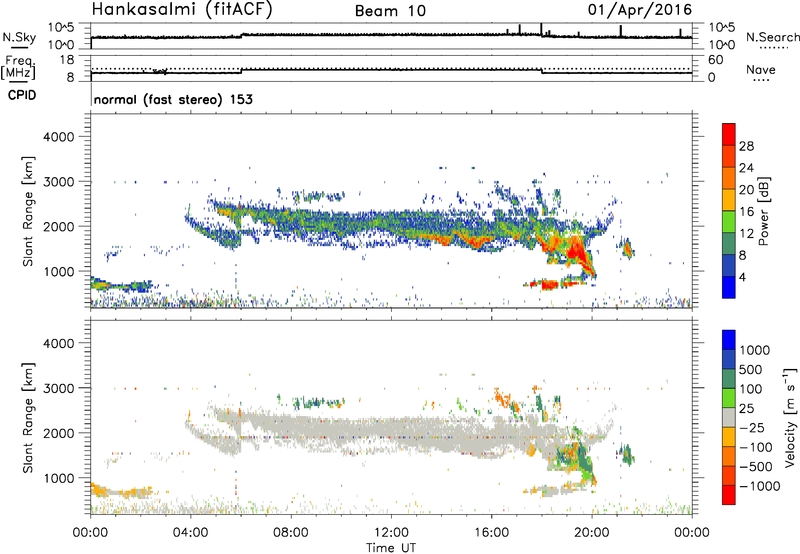This screenshot has height=554, width=800.
Task: Click the date 01/Apr/2016
Action: click(x=640, y=9)
